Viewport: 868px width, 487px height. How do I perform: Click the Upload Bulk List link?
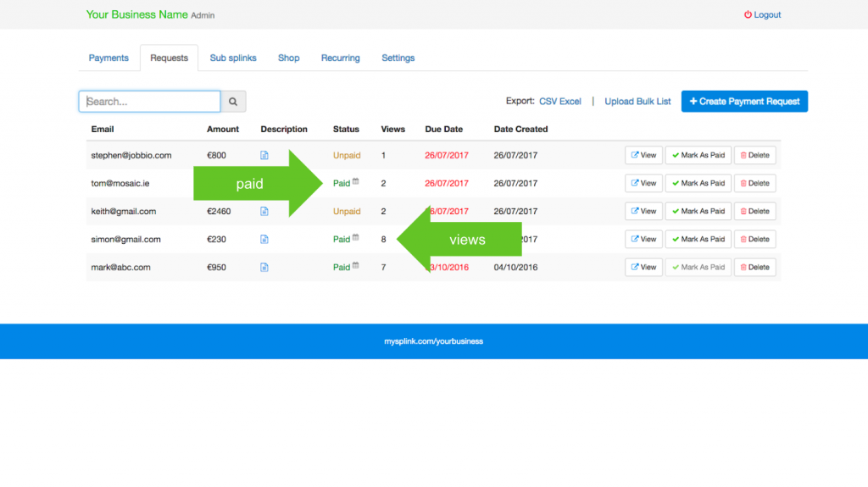point(637,102)
